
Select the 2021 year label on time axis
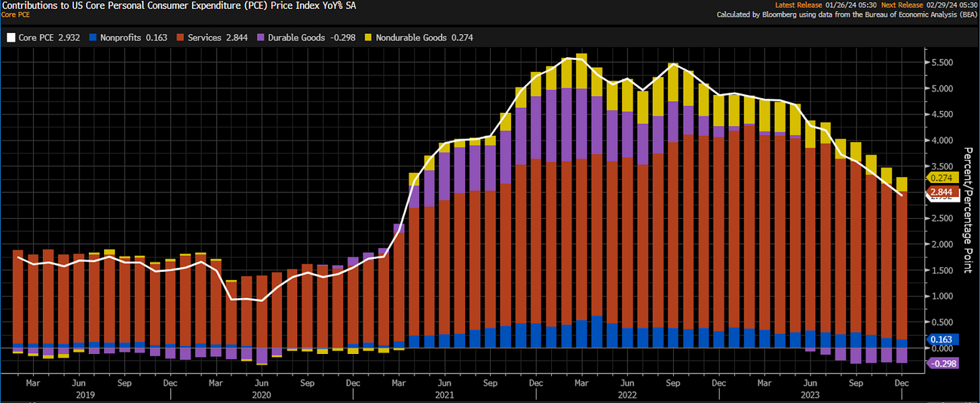coord(444,396)
